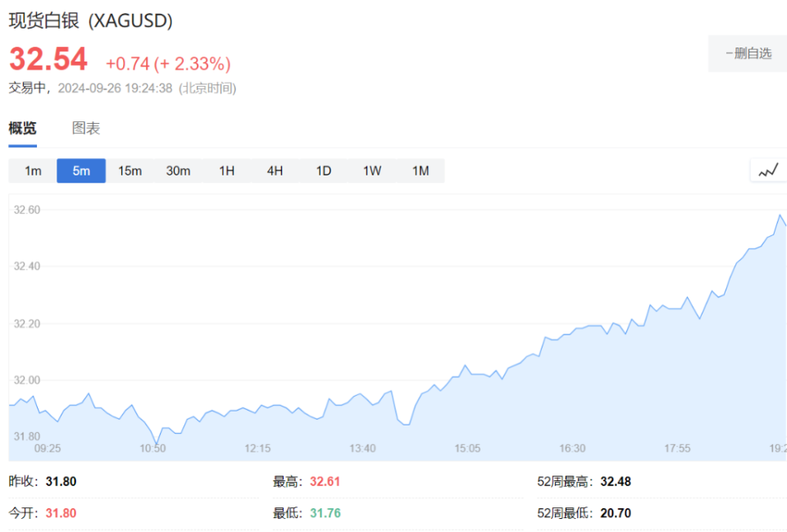This screenshot has height=532, width=787.
Task: Show the 1D daily chart
Action: coord(324,171)
